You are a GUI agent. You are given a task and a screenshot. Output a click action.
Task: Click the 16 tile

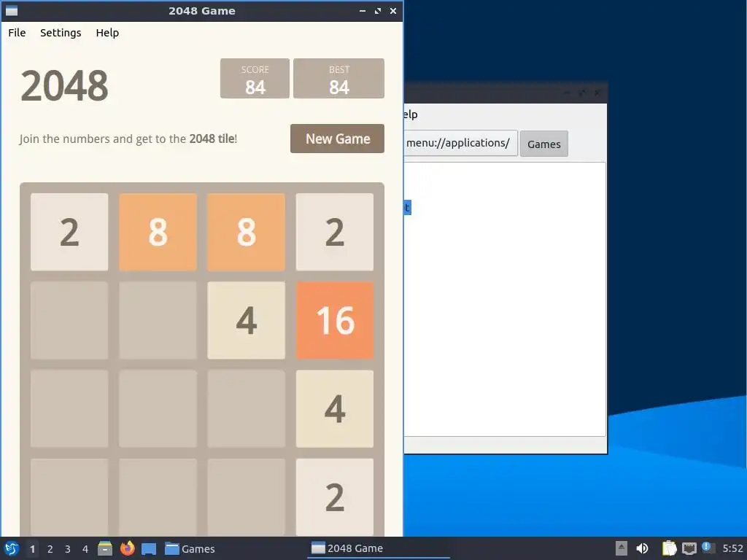tap(335, 321)
